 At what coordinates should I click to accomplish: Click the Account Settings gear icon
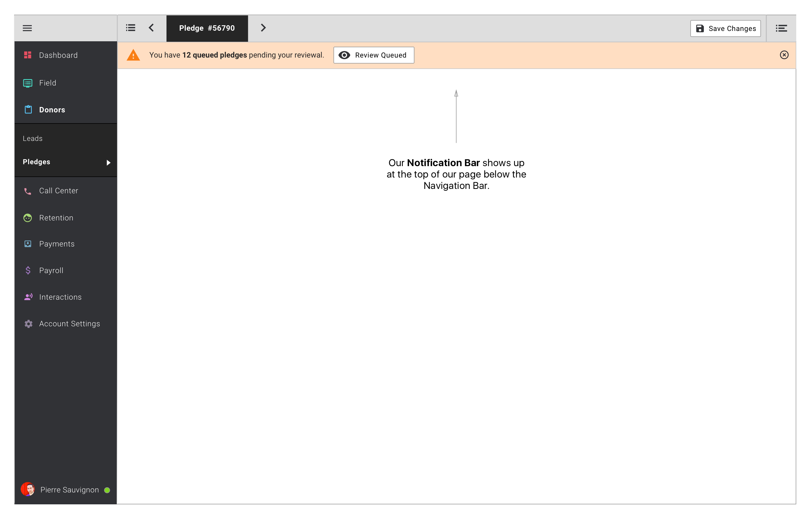pyautogui.click(x=28, y=324)
